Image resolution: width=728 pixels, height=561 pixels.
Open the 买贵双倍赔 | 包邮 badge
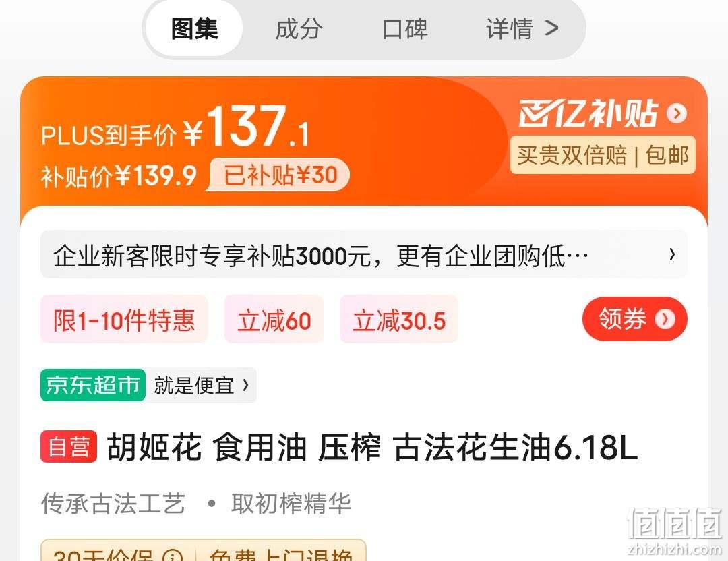[x=603, y=155]
